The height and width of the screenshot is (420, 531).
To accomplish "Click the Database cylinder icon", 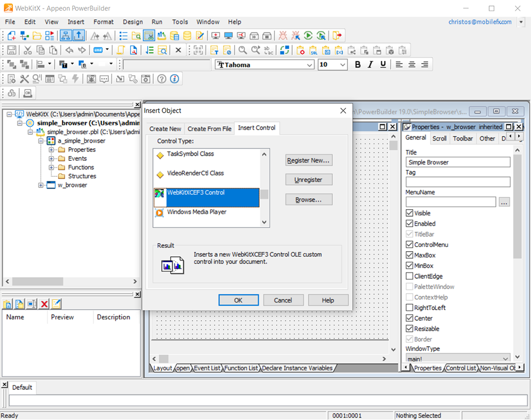I will coord(187,36).
